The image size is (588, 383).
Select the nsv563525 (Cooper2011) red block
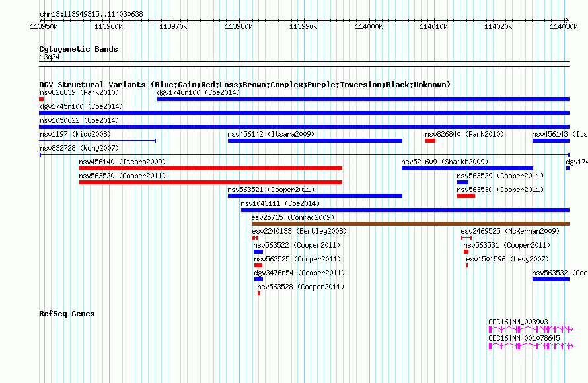pos(258,265)
